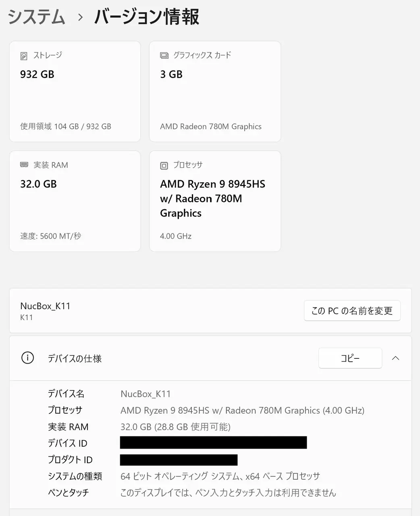Screen dimensions: 420x516
Task: Open the 932 GB storage card
Action: coord(75,92)
